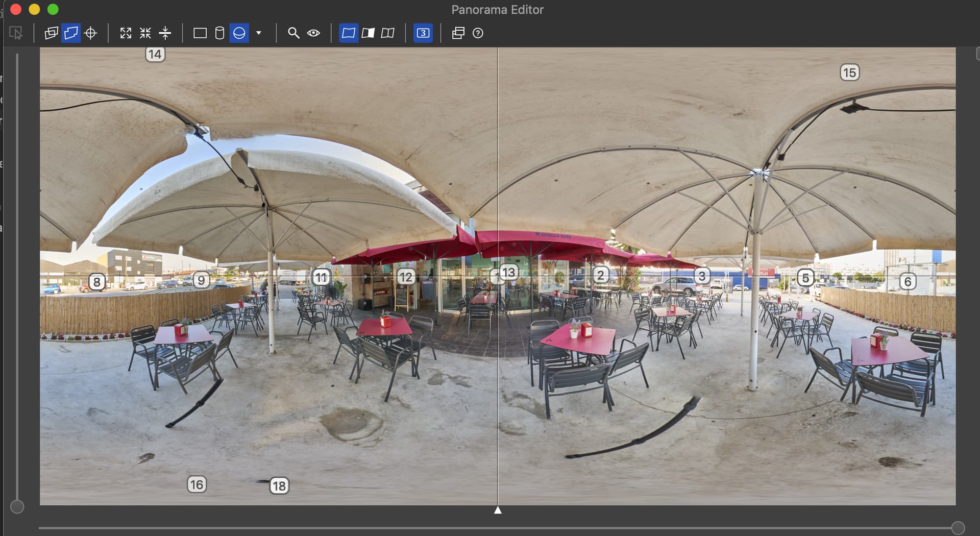Switch to the half-shaded overlap view mode
Image resolution: width=980 pixels, height=536 pixels.
point(368,33)
